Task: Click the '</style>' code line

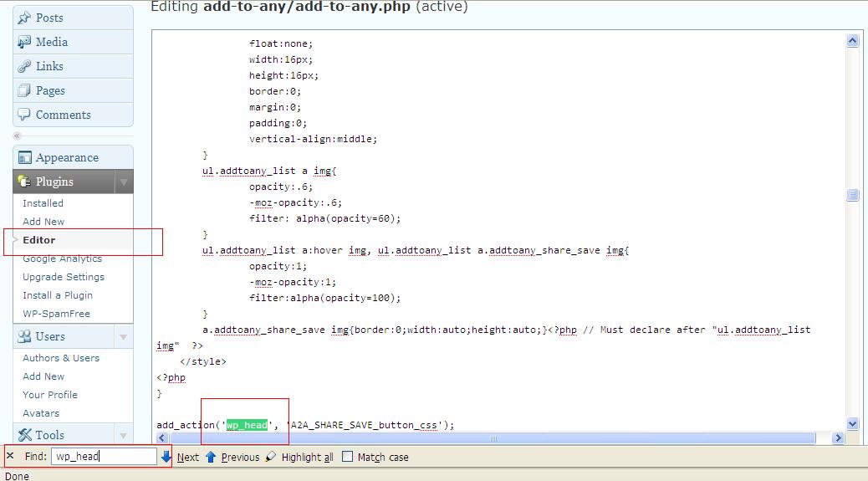Action: coord(203,361)
